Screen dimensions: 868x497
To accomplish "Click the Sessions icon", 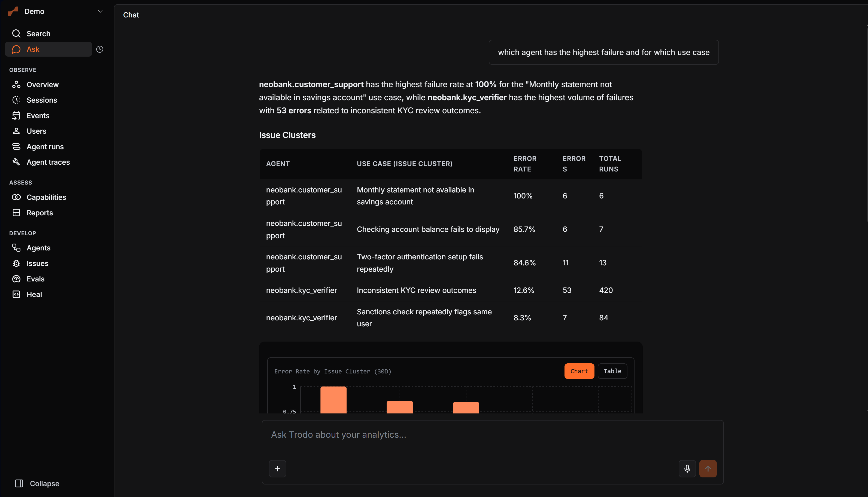I will [16, 100].
